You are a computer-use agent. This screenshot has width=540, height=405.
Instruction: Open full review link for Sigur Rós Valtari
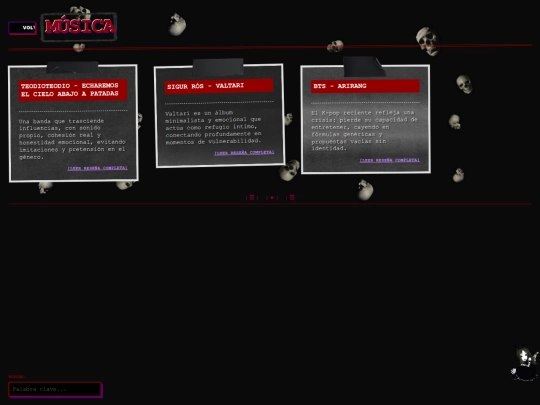[244, 153]
